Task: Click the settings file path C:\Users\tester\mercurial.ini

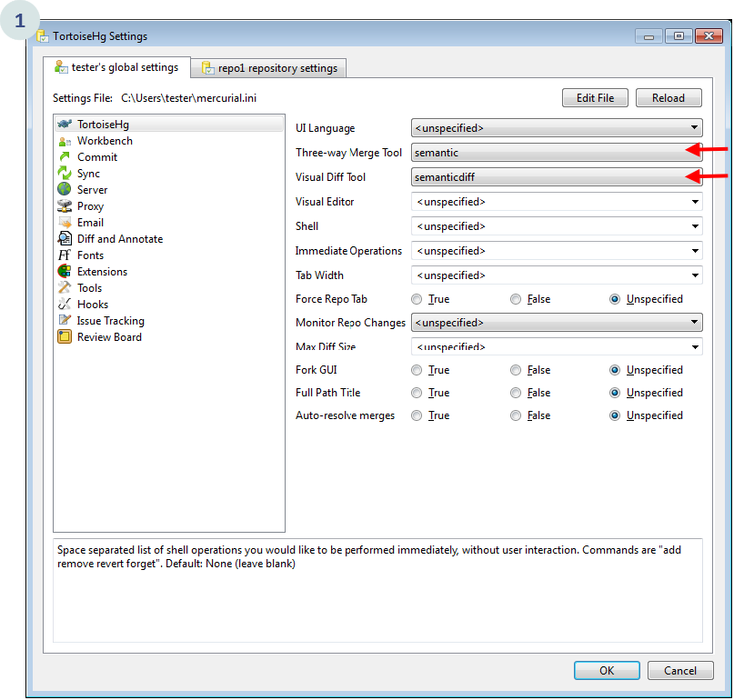Action: point(188,98)
